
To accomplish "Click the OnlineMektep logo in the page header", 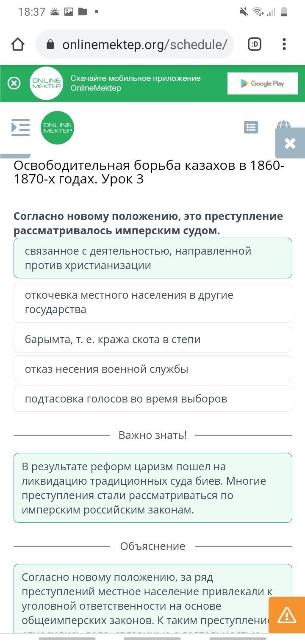I will click(58, 128).
